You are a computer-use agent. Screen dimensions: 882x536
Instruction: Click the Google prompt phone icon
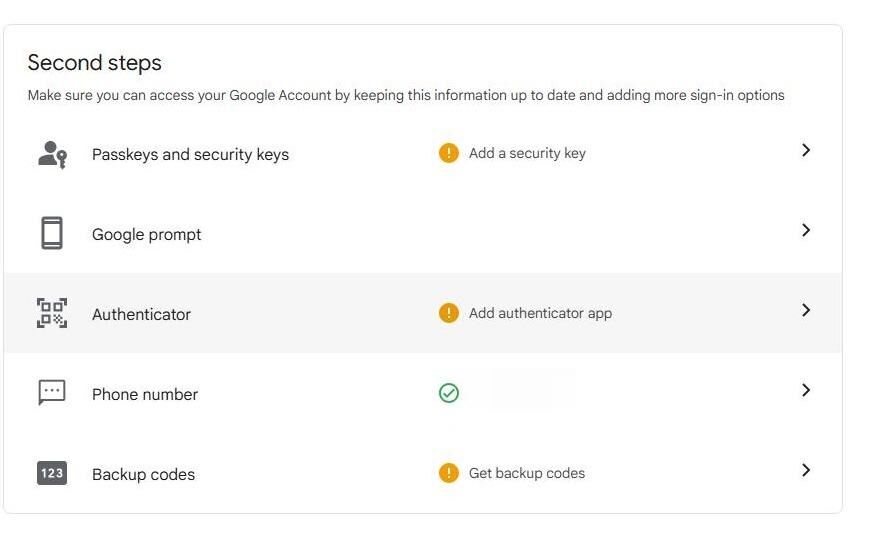pos(52,233)
